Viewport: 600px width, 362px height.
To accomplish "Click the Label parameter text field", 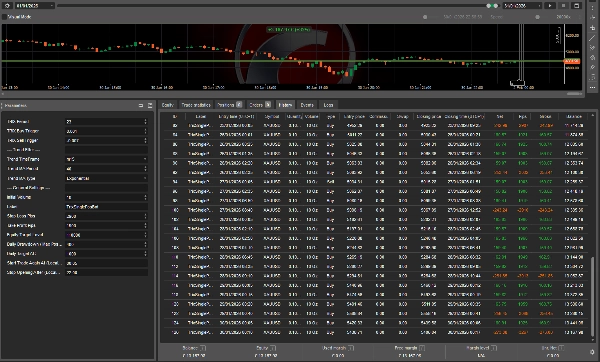I will click(x=106, y=207).
